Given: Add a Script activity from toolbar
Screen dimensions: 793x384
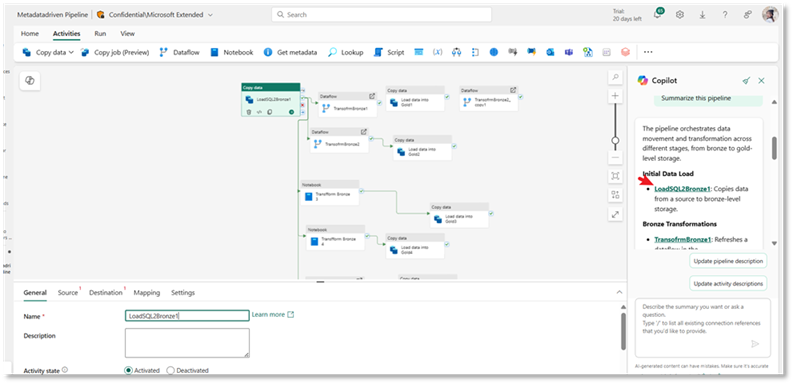Looking at the screenshot, I should (389, 52).
